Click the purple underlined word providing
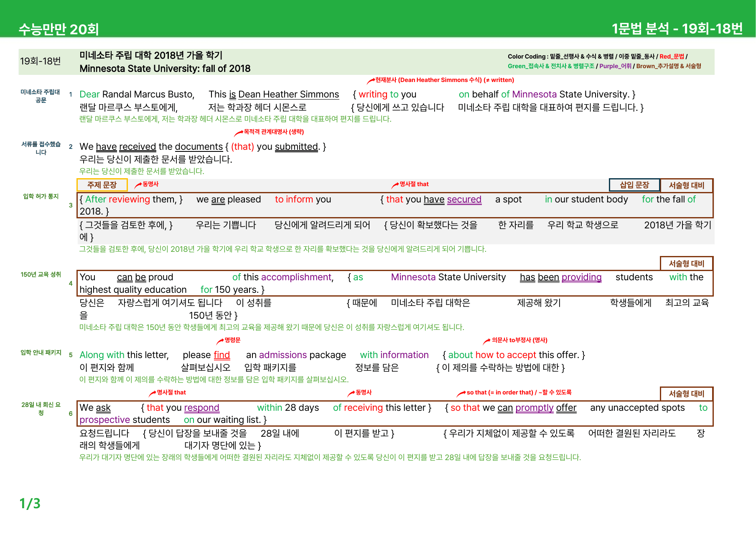This screenshot has width=756, height=535. pyautogui.click(x=581, y=277)
